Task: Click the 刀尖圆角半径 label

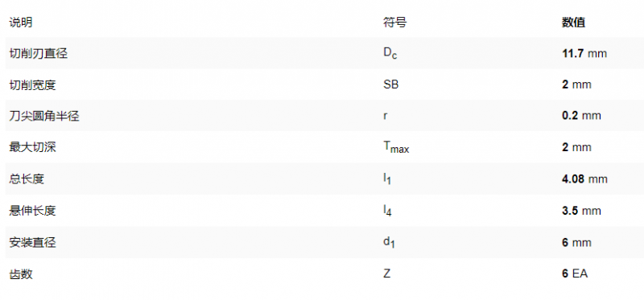Action: [x=44, y=116]
